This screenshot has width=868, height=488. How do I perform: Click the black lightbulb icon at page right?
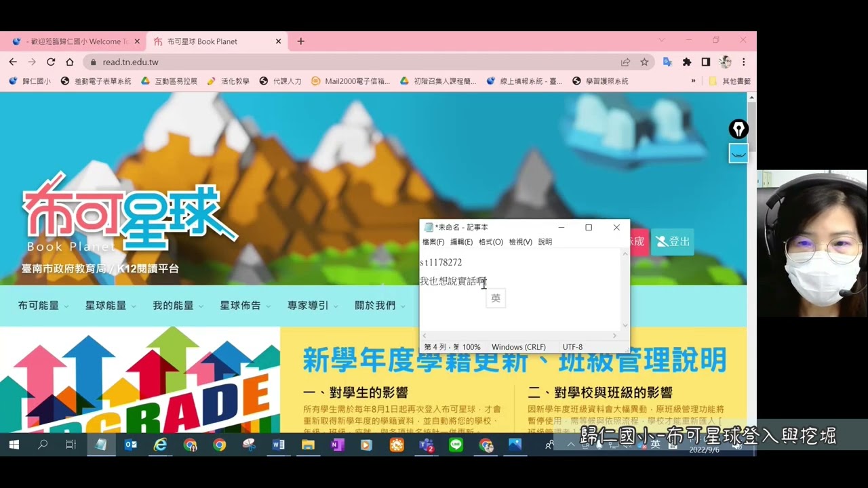(x=738, y=129)
